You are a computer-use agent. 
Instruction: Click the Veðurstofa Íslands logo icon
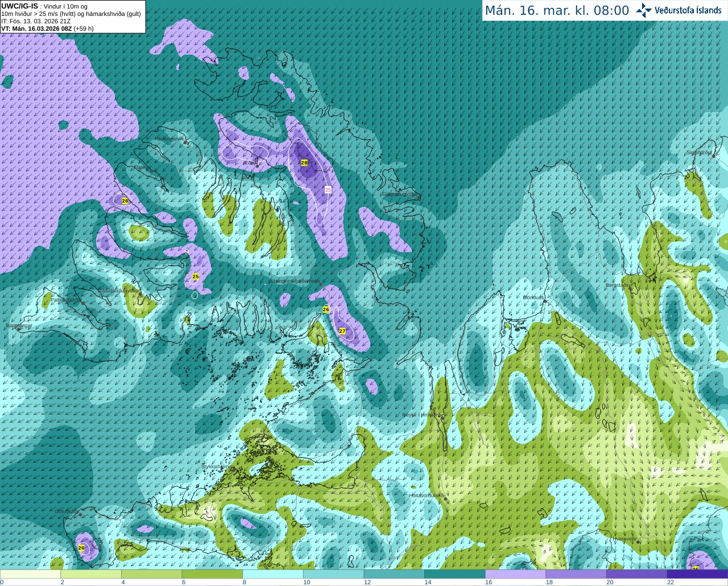(643, 10)
